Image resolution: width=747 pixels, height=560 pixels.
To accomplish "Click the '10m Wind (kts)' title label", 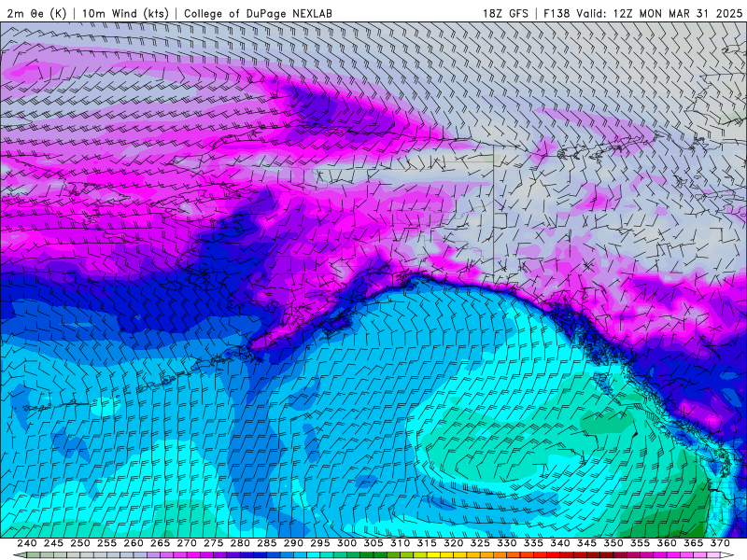I will point(125,13).
